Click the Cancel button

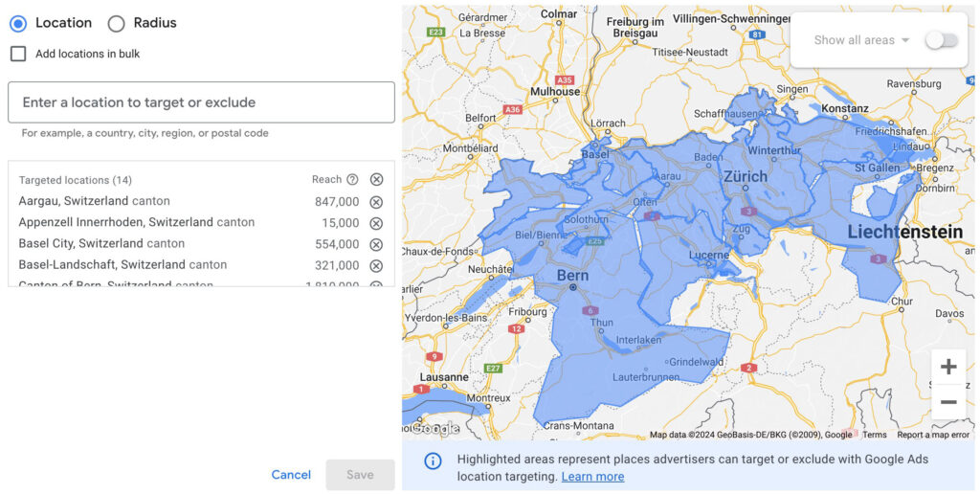291,475
